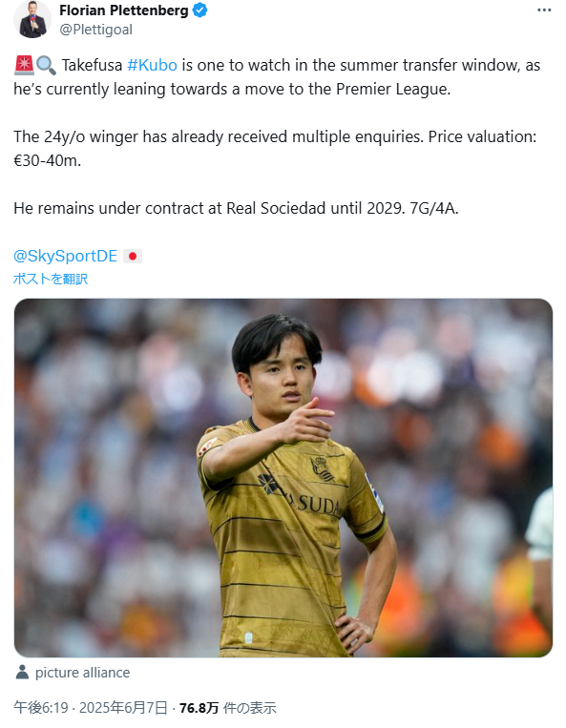Click the Japan flag emoji

[133, 257]
